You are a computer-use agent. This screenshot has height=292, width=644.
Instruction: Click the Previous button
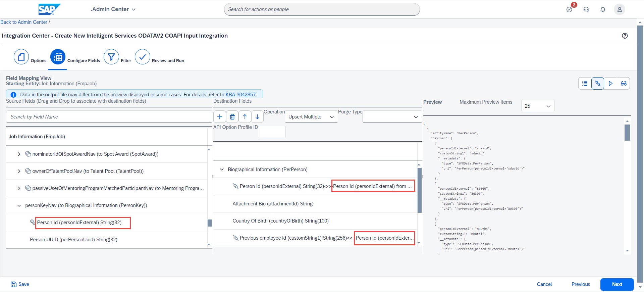pos(581,284)
